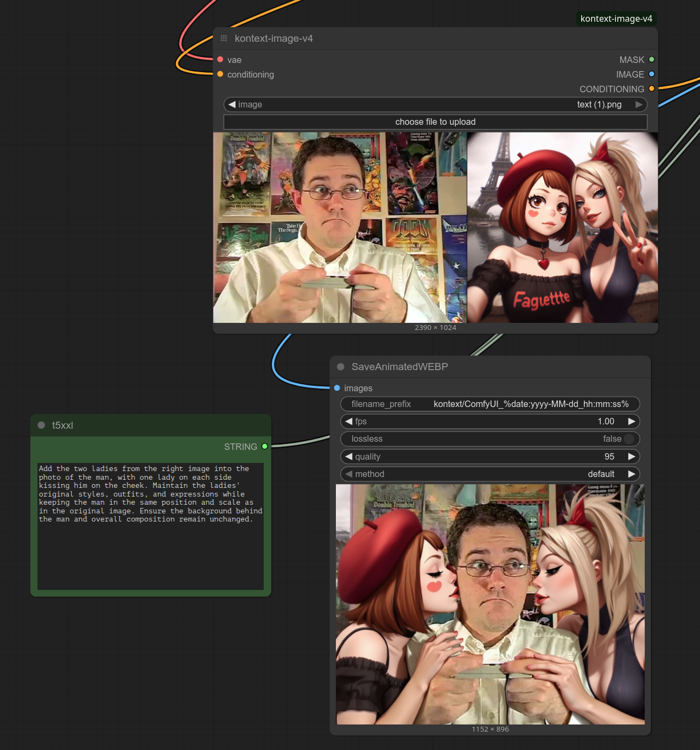Screen dimensions: 700x750
Task: Select previous image with the left arrow
Action: 232,104
